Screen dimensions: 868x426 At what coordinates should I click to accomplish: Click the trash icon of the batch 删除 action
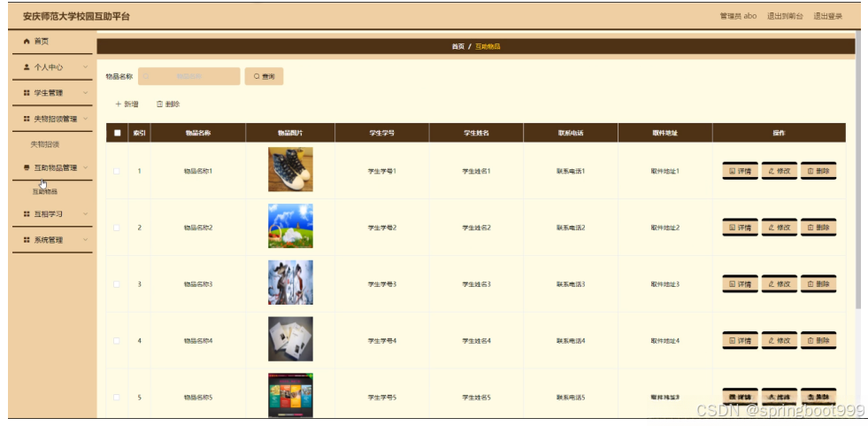pyautogui.click(x=159, y=105)
